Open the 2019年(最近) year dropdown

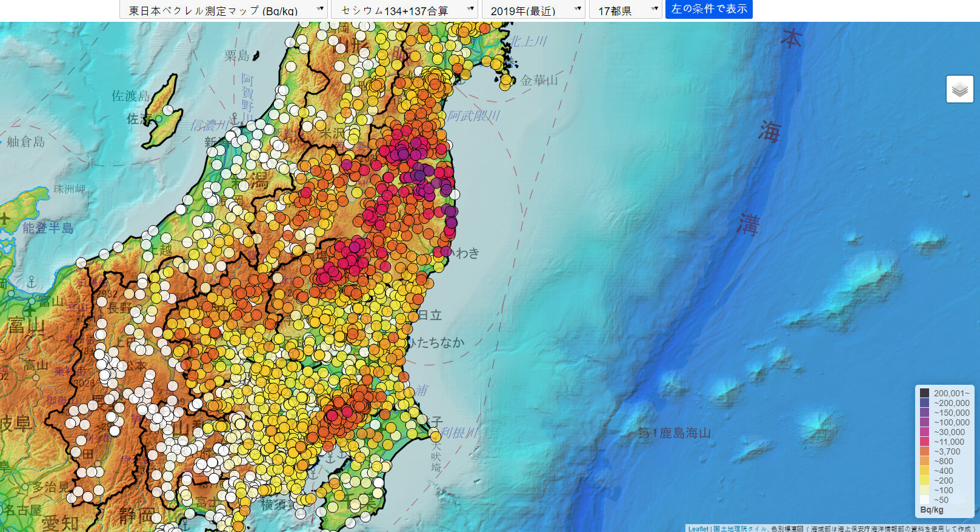point(533,10)
